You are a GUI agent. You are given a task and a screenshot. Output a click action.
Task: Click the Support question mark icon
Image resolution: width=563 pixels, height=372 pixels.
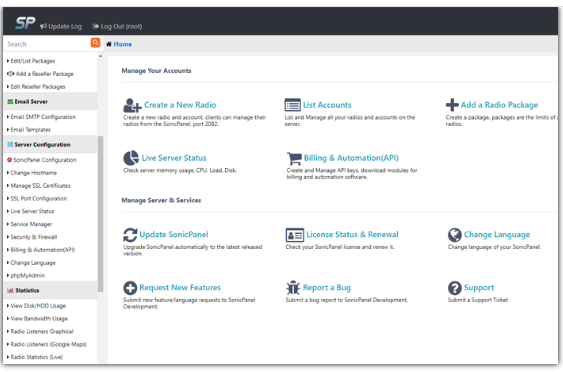tap(455, 288)
